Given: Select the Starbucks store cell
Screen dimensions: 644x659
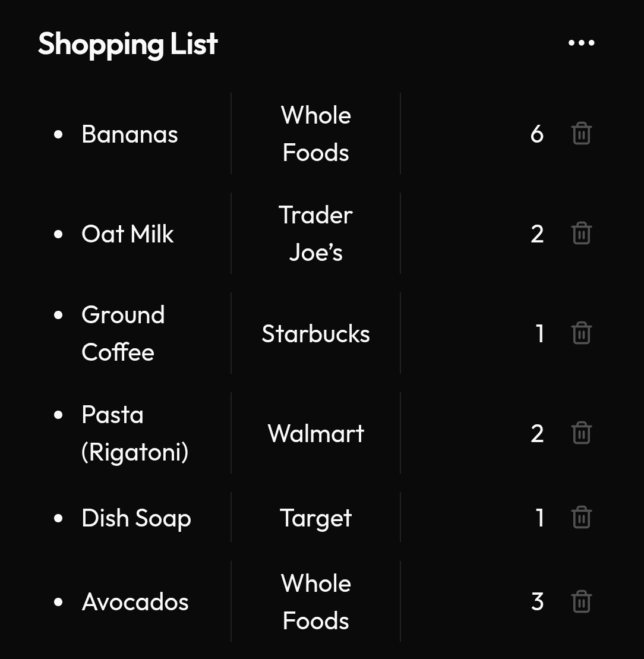Looking at the screenshot, I should [x=316, y=333].
